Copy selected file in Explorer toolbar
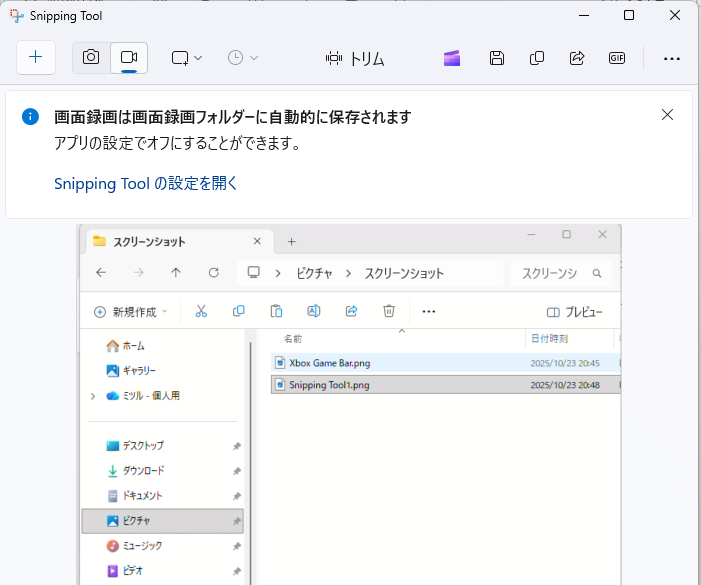The height and width of the screenshot is (585, 701). pyautogui.click(x=239, y=311)
